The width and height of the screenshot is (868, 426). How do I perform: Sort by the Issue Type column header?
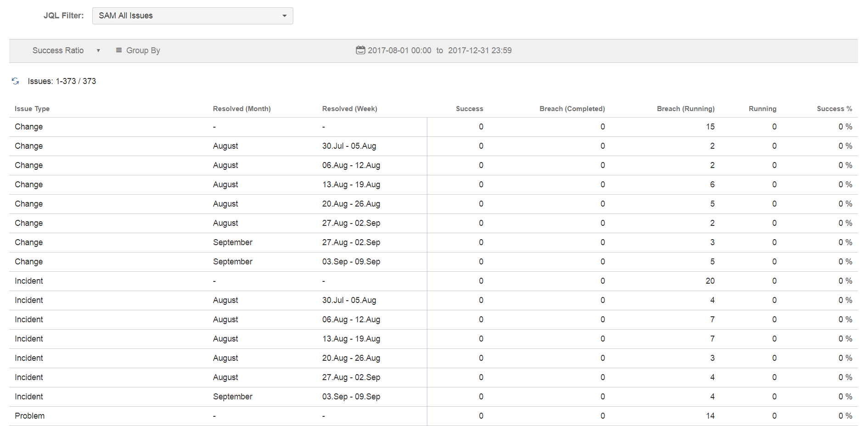point(32,109)
